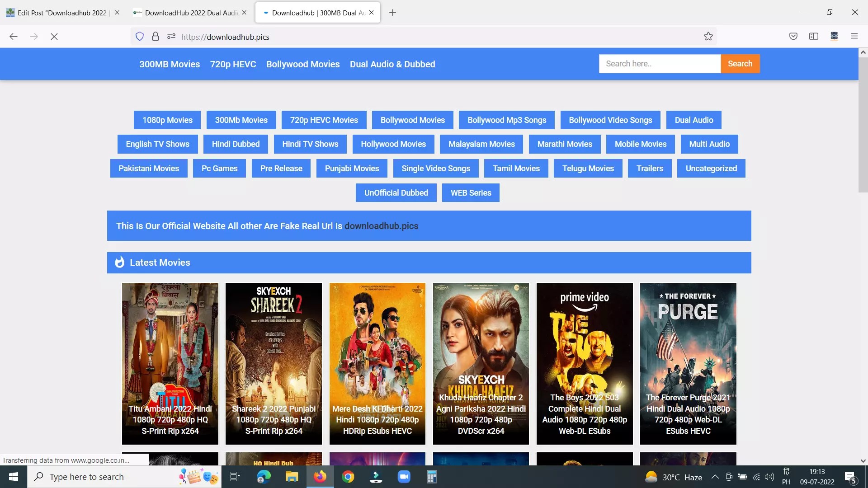Image resolution: width=868 pixels, height=488 pixels.
Task: Click the volume icon in system tray
Action: [769, 477]
